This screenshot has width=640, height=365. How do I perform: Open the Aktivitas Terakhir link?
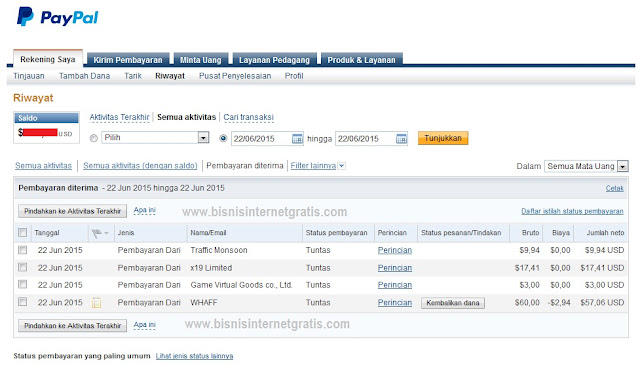point(120,117)
